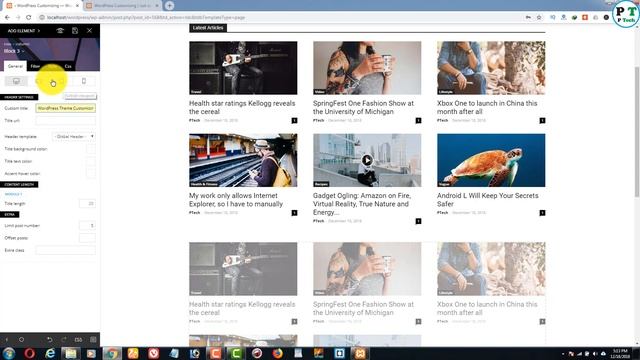
Task: Click the composer view/preview icon in header
Action: click(x=60, y=31)
